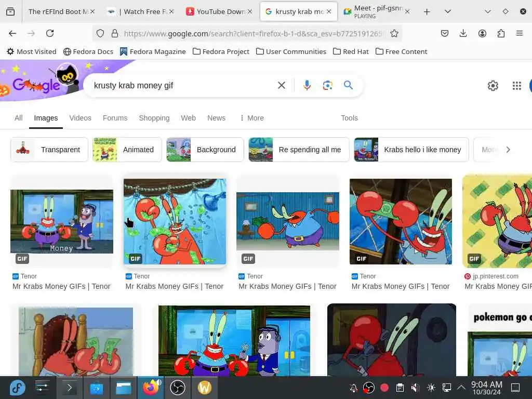
Task: Expand hidden system tray icons
Action: 461,387
